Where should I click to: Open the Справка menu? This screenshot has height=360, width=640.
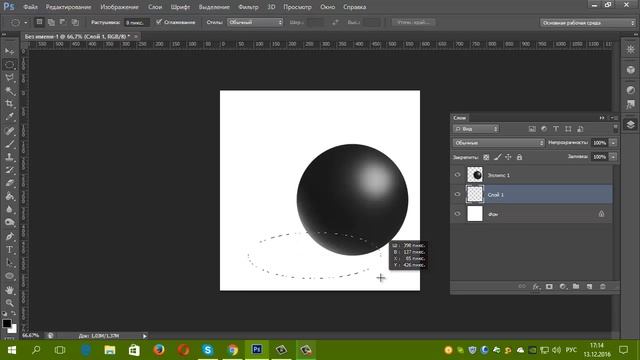pos(355,7)
